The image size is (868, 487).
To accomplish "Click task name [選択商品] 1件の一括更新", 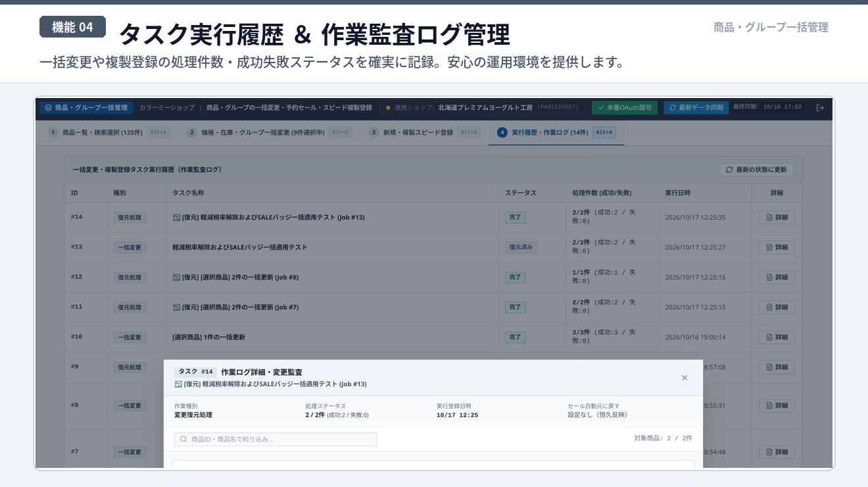I will point(208,337).
